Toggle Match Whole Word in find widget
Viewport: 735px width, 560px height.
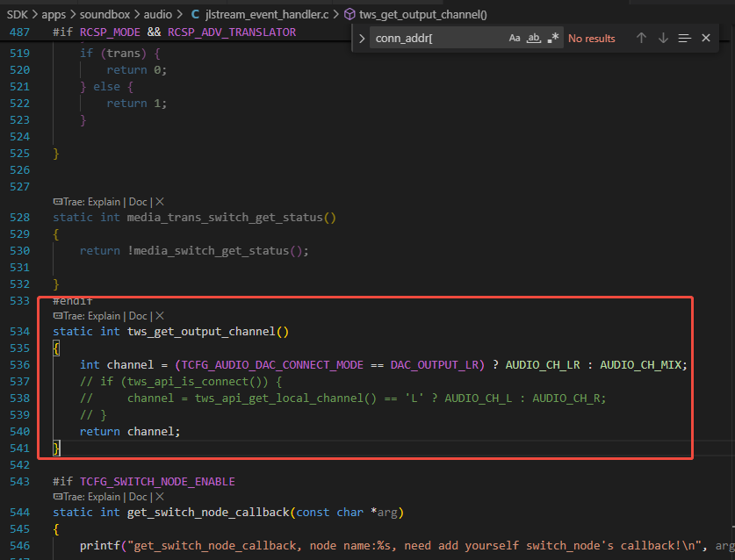click(x=533, y=39)
